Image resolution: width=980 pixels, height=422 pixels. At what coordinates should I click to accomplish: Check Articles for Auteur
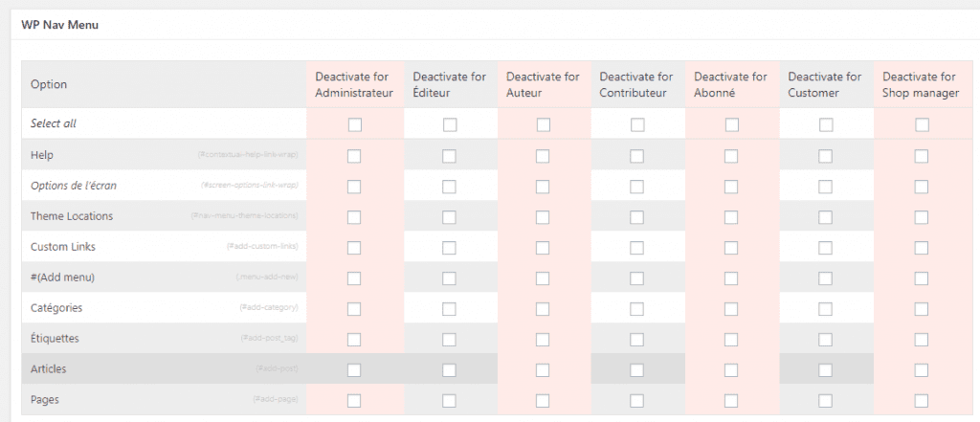pyautogui.click(x=544, y=369)
